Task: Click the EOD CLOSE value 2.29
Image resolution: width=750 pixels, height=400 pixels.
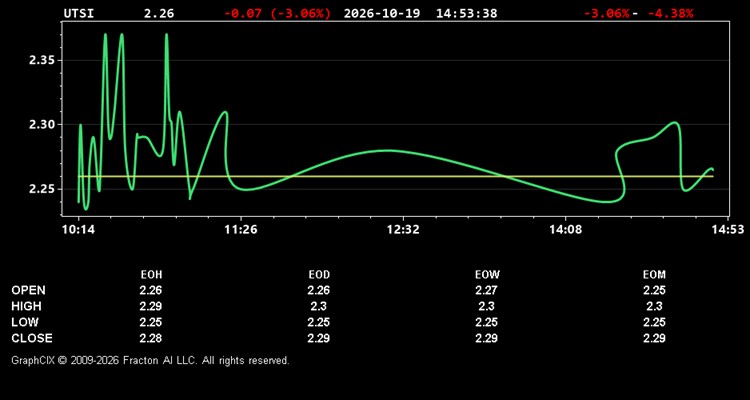Action: tap(319, 338)
